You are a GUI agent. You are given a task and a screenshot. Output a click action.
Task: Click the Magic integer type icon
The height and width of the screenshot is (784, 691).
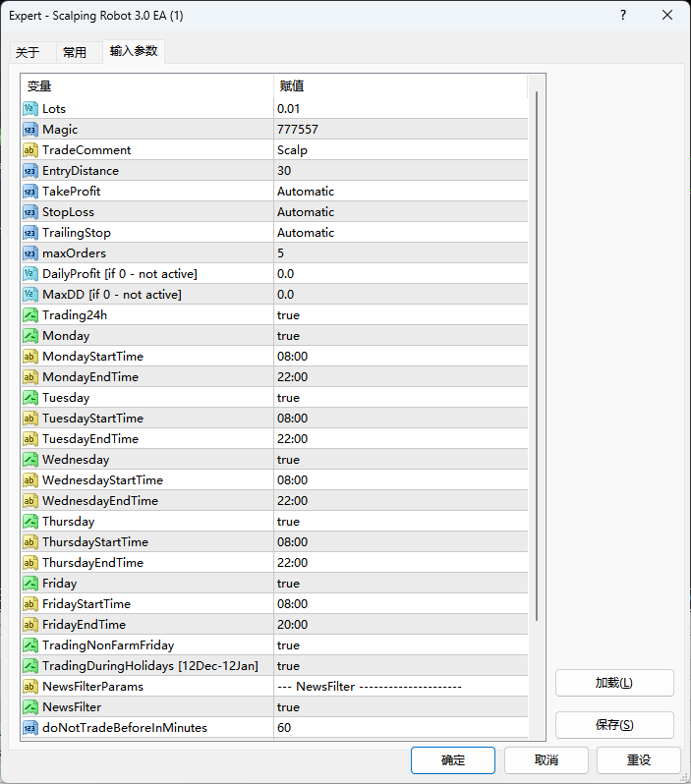tap(29, 130)
